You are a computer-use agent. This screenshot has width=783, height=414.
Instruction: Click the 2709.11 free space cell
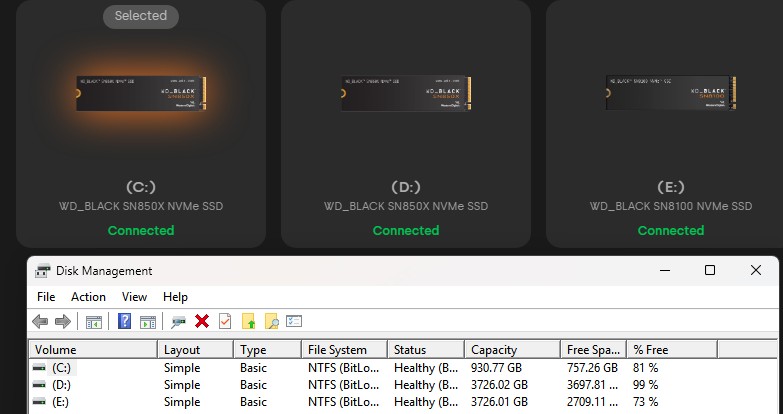[592, 402]
